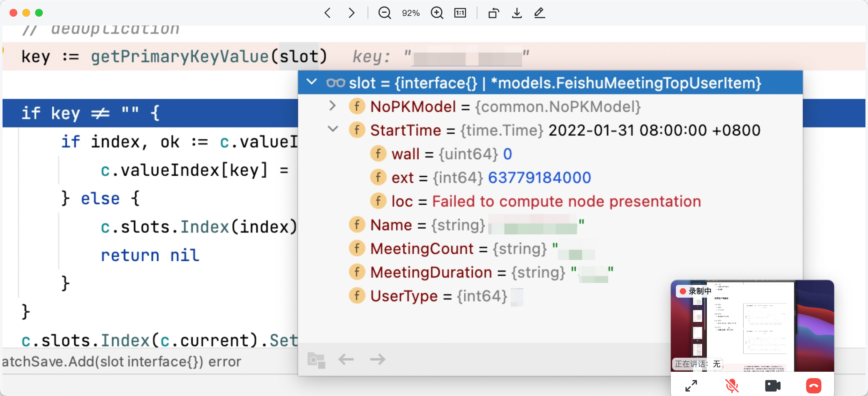Click the zoom in magnifier icon

pos(437,13)
